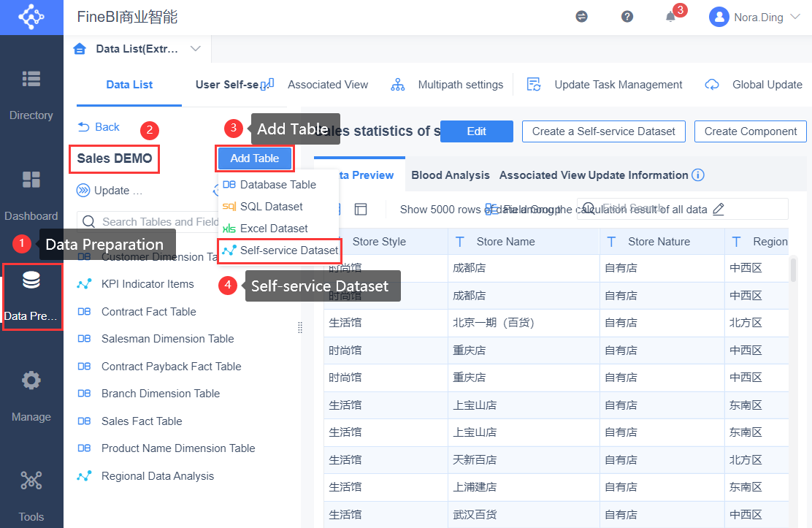Open the Data Preparation sidebar section
The image size is (812, 528).
pyautogui.click(x=31, y=296)
